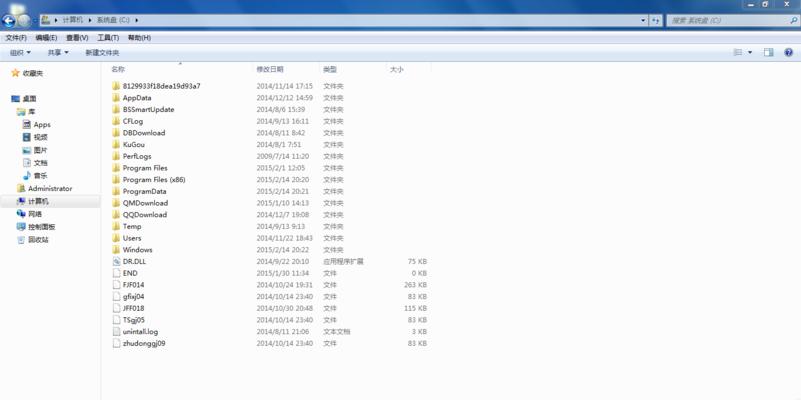Image resolution: width=801 pixels, height=400 pixels.
Task: Open the 音乐 library icon
Action: tap(27, 176)
